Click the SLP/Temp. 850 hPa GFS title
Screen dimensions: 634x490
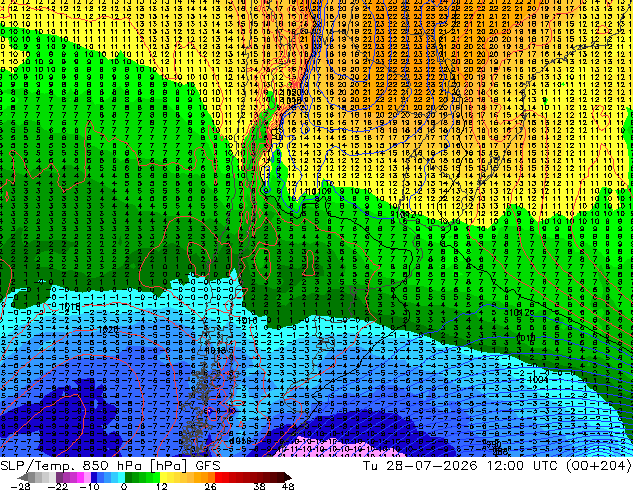(110, 466)
